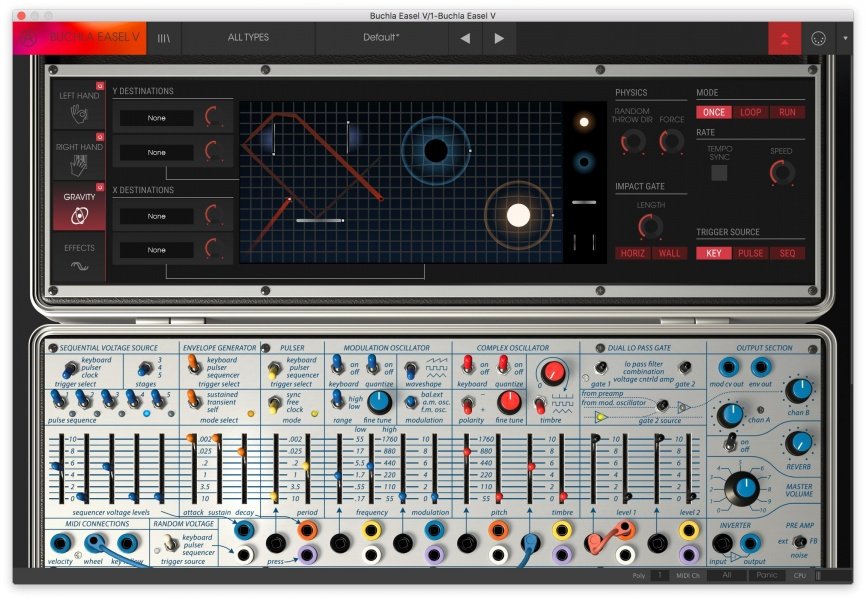This screenshot has width=866, height=600.
Task: Go to the next preset arrow
Action: [x=499, y=38]
